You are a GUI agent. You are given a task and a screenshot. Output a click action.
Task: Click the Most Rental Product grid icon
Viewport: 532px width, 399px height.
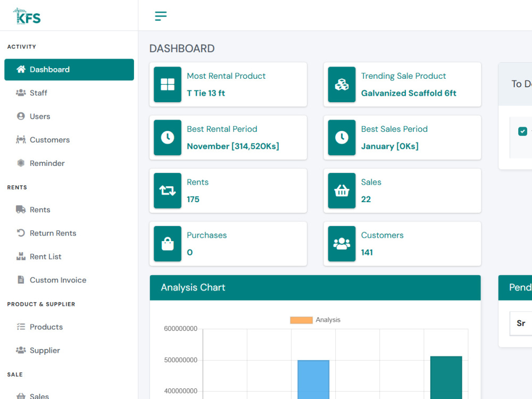(x=168, y=85)
